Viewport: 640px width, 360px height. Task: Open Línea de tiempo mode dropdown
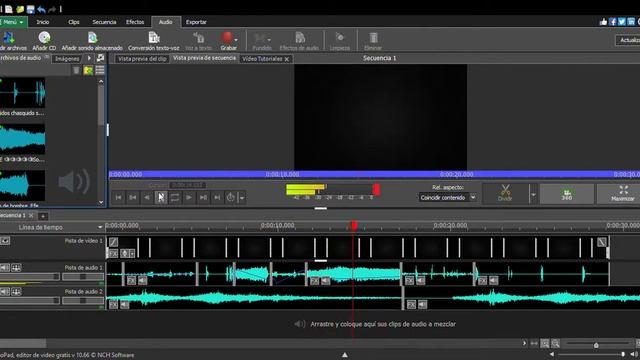click(x=100, y=227)
